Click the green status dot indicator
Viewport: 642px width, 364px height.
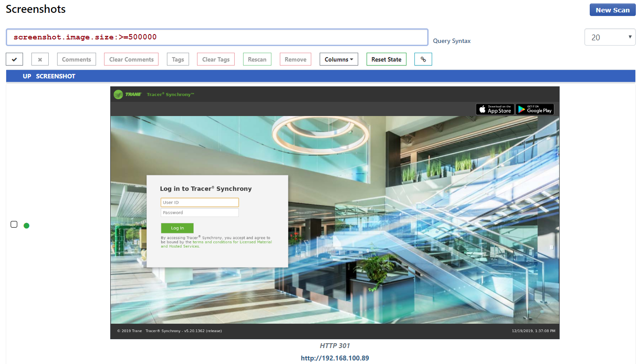[x=27, y=225]
